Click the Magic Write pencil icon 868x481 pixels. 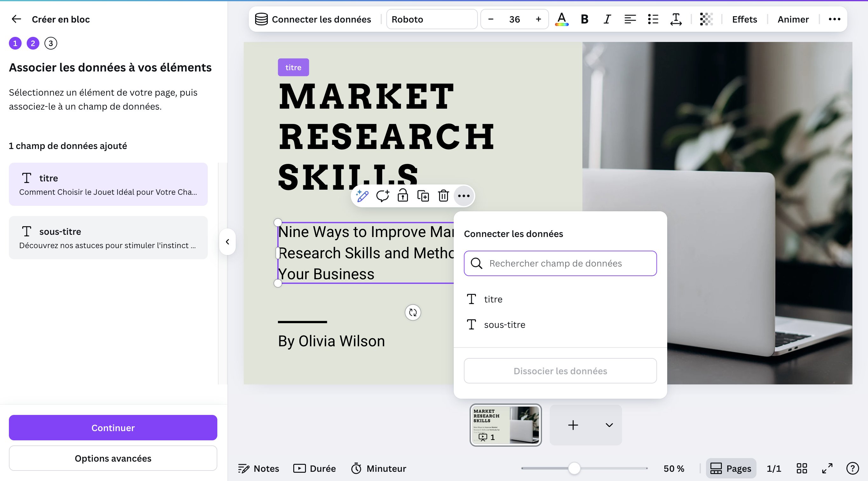pyautogui.click(x=362, y=196)
